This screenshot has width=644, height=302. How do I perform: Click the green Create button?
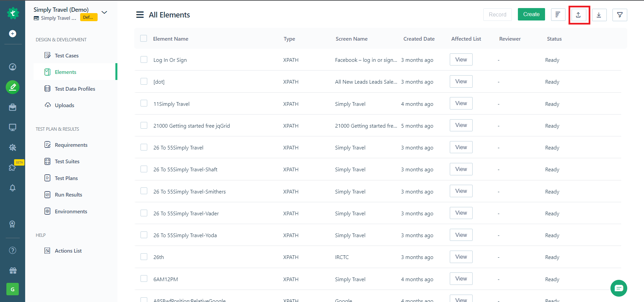click(531, 14)
